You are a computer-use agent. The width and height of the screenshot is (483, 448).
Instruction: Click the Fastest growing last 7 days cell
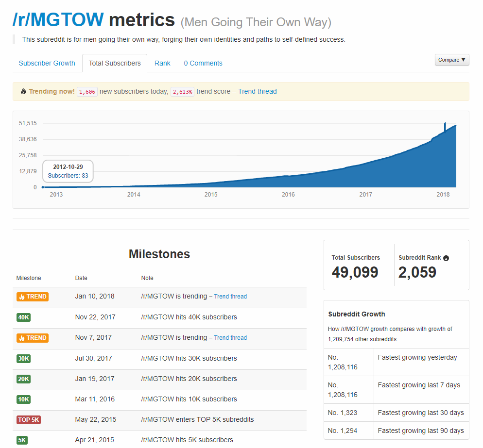(421, 390)
